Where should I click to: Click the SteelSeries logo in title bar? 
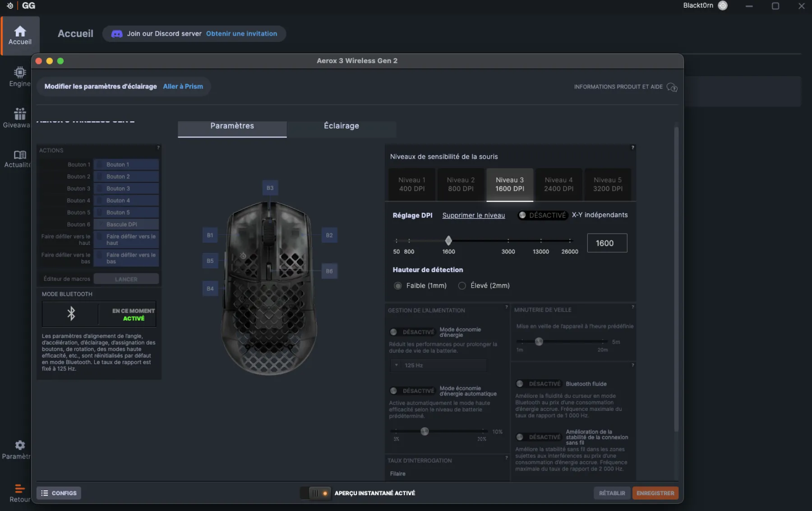[10, 5]
